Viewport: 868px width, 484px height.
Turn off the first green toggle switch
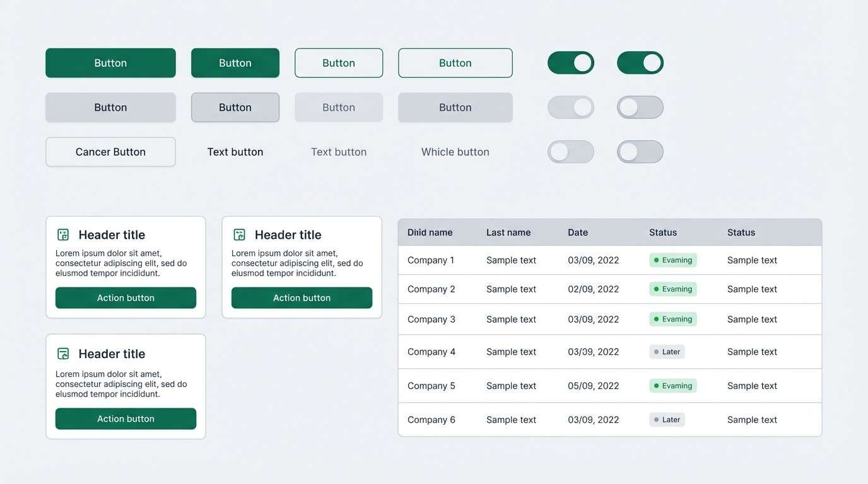coord(570,62)
